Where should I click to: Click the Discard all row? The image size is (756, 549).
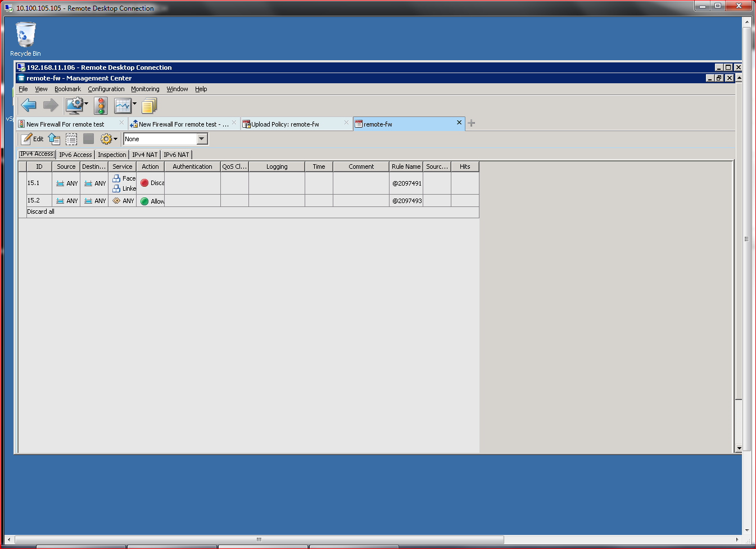253,212
